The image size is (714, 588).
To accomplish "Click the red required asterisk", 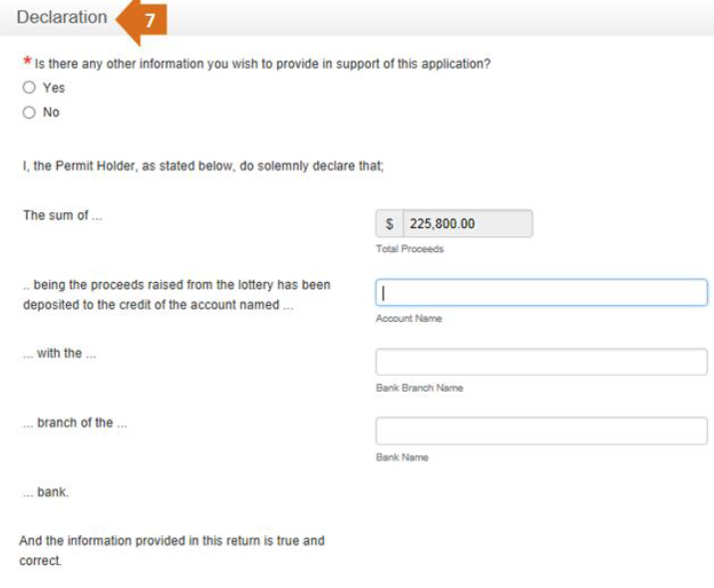I will 28,61.
